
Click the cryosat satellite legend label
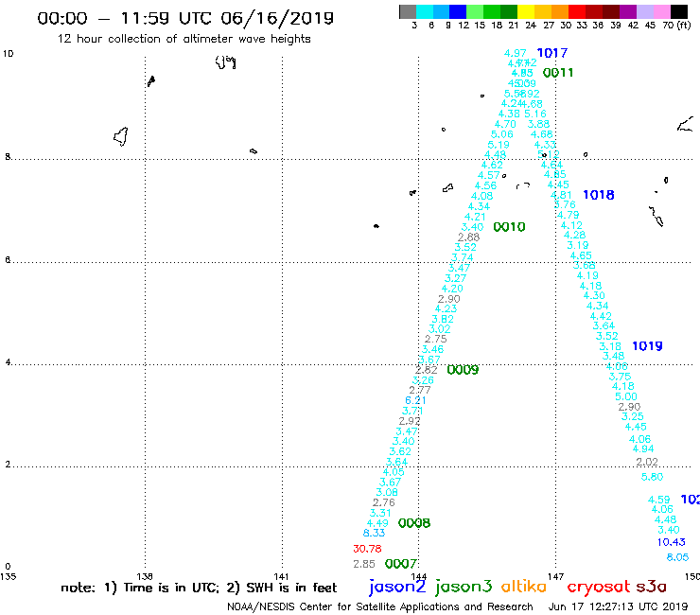pyautogui.click(x=599, y=587)
